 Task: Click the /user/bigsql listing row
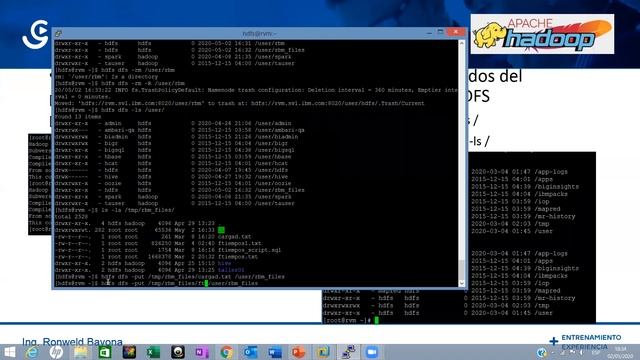tap(175, 150)
